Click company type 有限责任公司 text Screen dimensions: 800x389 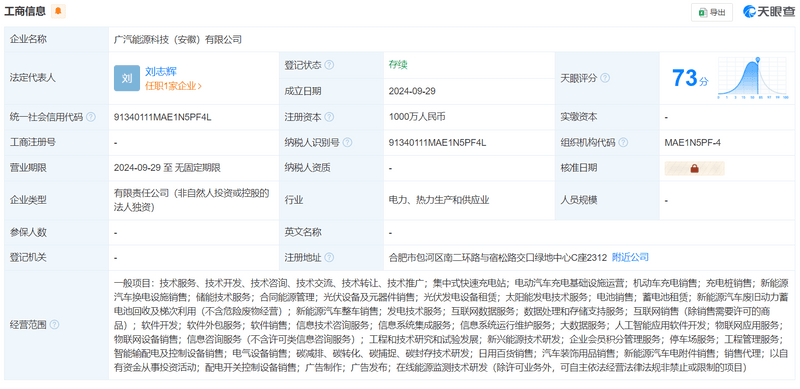[x=191, y=200]
